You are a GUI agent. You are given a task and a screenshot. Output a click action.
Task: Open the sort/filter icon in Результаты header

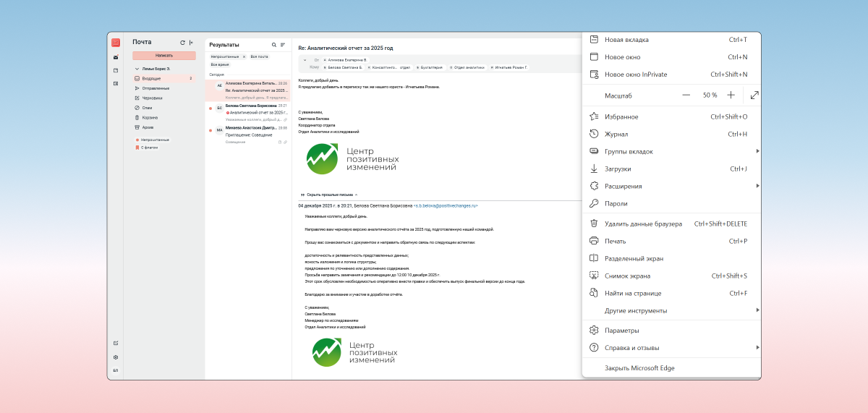[x=283, y=45]
